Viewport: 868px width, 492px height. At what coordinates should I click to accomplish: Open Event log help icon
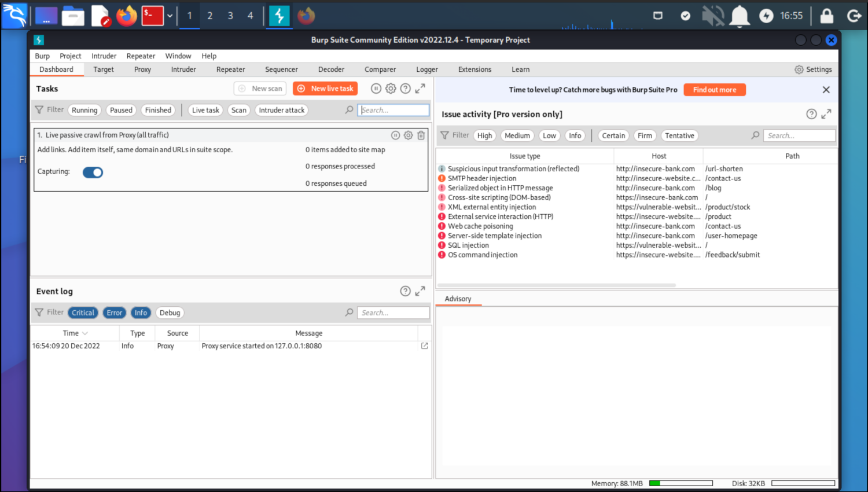(x=406, y=291)
